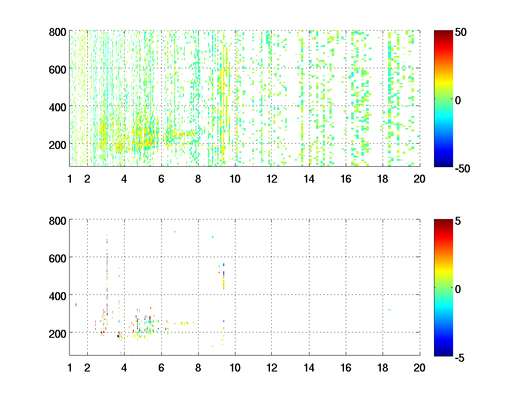Click x-axis tick '20' of the lower plot
Image resolution: width=532 pixels, height=399 pixels.
pos(419,368)
